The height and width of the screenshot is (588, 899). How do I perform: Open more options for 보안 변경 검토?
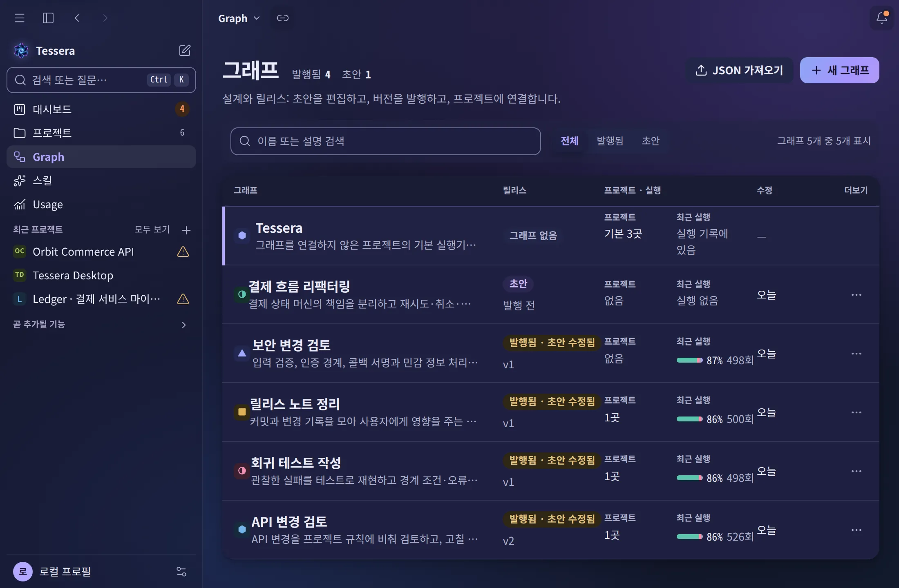tap(857, 354)
